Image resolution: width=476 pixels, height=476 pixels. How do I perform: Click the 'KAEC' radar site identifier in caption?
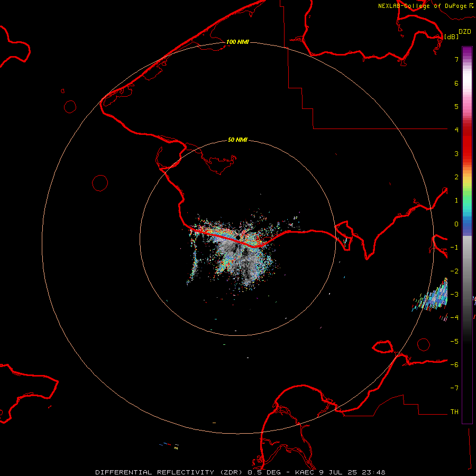pyautogui.click(x=305, y=472)
